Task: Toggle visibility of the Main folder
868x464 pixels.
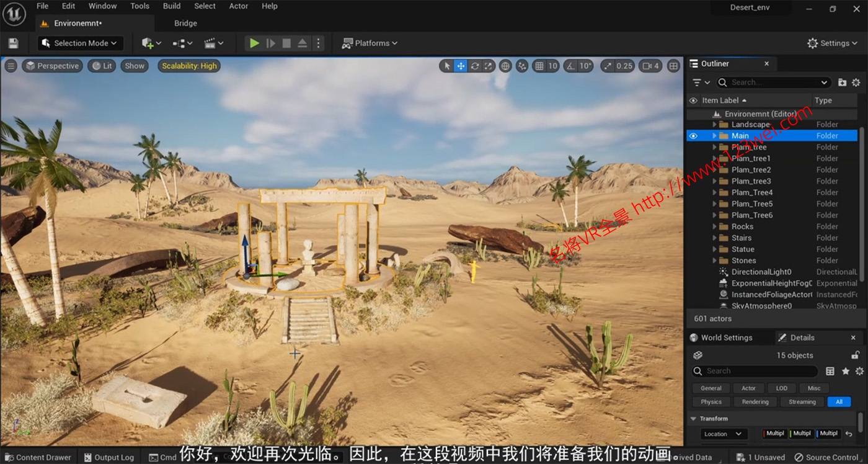Action: tap(693, 135)
